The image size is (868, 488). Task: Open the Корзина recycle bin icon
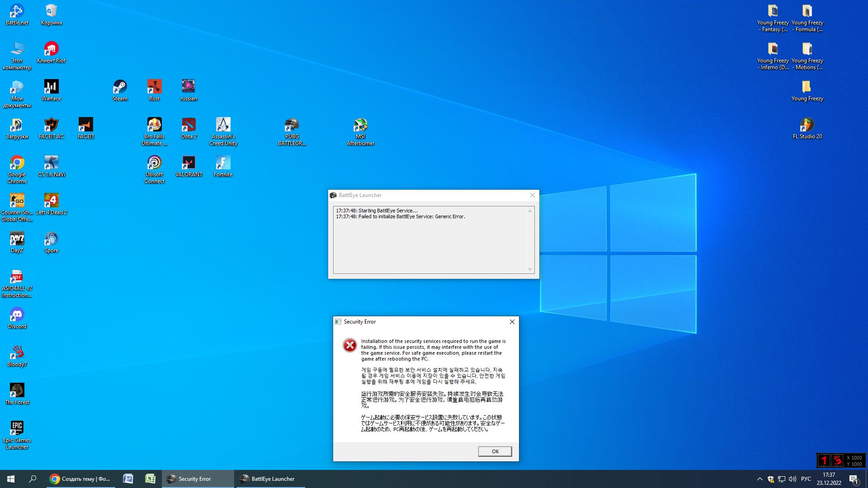coord(52,14)
